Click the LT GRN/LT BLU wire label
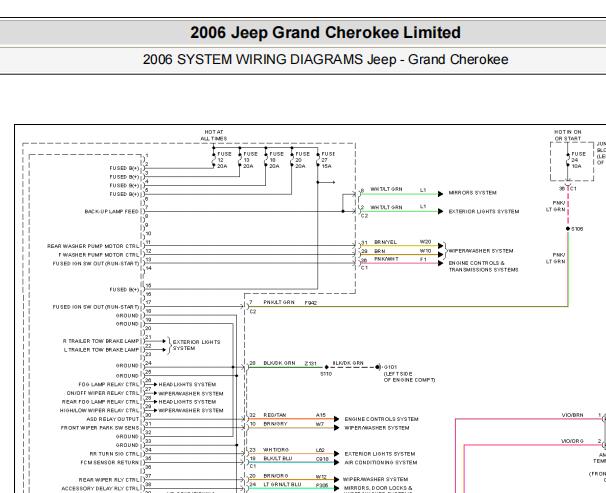The width and height of the screenshot is (606, 493). coord(282,484)
